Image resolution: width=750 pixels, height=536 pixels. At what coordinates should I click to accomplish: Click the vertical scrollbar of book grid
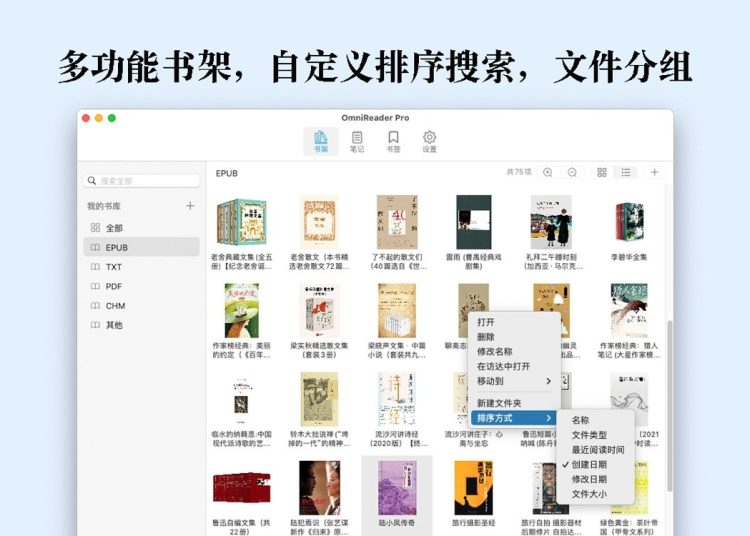pos(668,380)
